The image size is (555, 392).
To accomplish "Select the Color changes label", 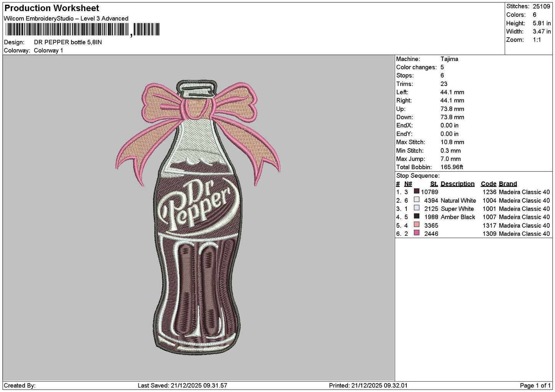I will click(x=416, y=68).
